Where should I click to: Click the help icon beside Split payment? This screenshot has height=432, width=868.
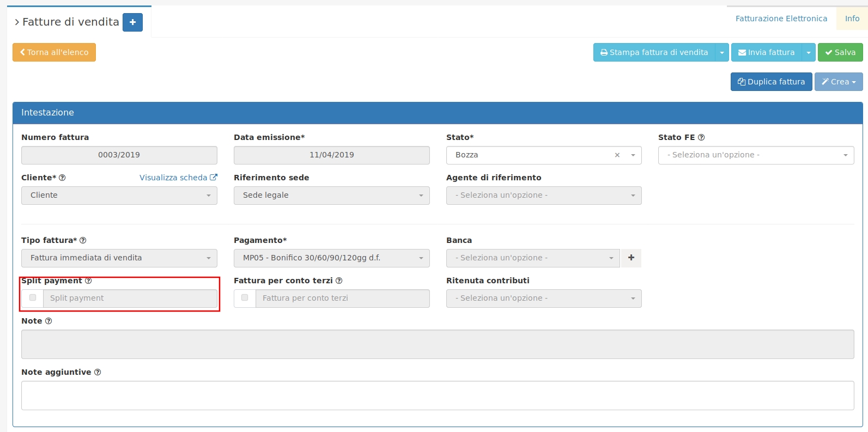tap(88, 281)
